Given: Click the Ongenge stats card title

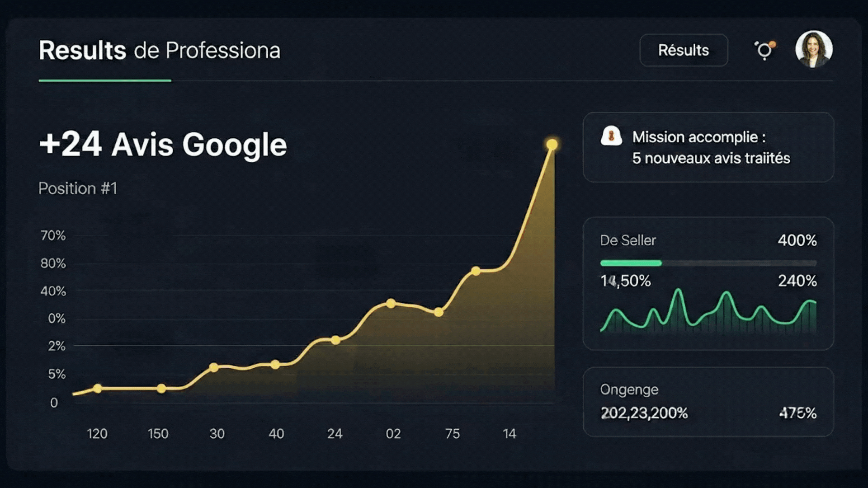Looking at the screenshot, I should click(629, 389).
